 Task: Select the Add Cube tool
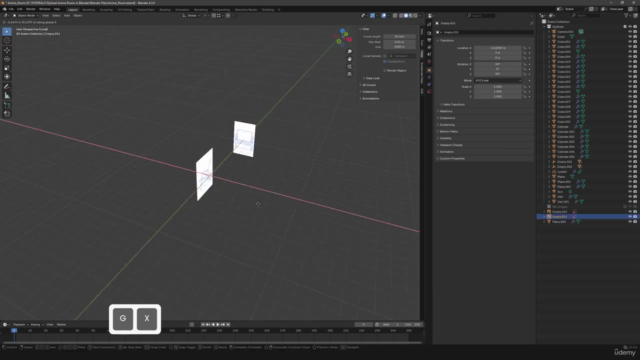coord(7,105)
